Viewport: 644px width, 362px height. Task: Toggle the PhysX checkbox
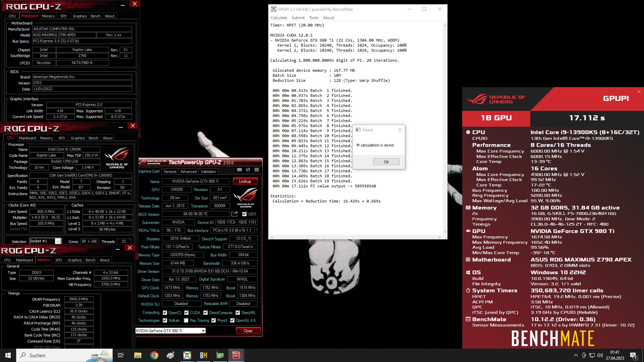pyautogui.click(x=213, y=320)
